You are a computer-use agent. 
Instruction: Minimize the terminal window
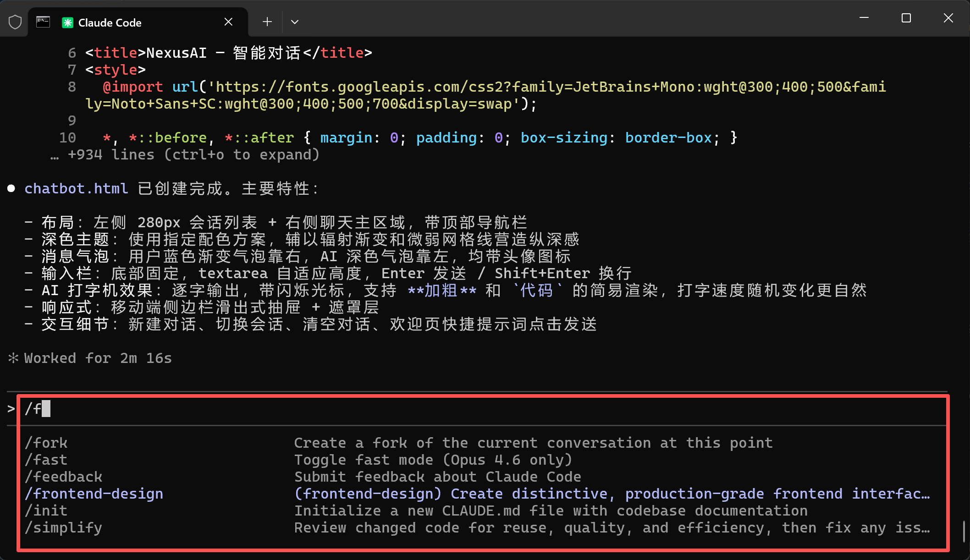point(864,18)
